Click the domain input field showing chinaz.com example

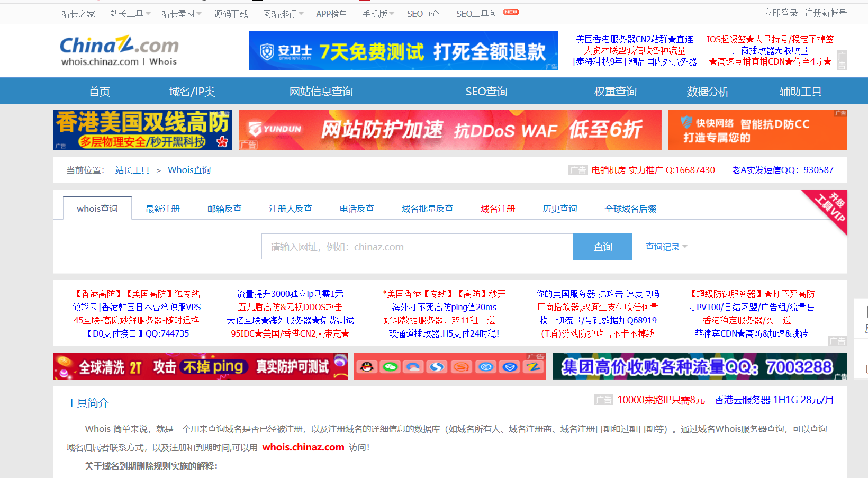[x=417, y=246]
